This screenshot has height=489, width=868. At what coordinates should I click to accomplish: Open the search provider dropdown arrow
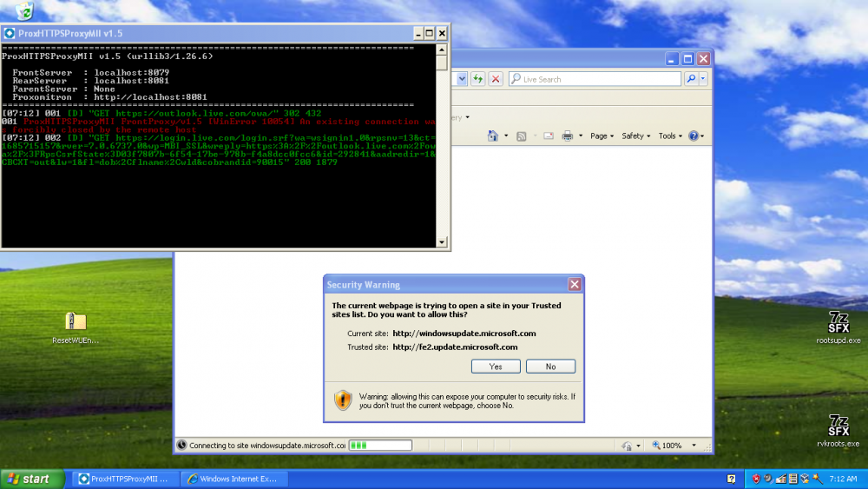click(703, 79)
